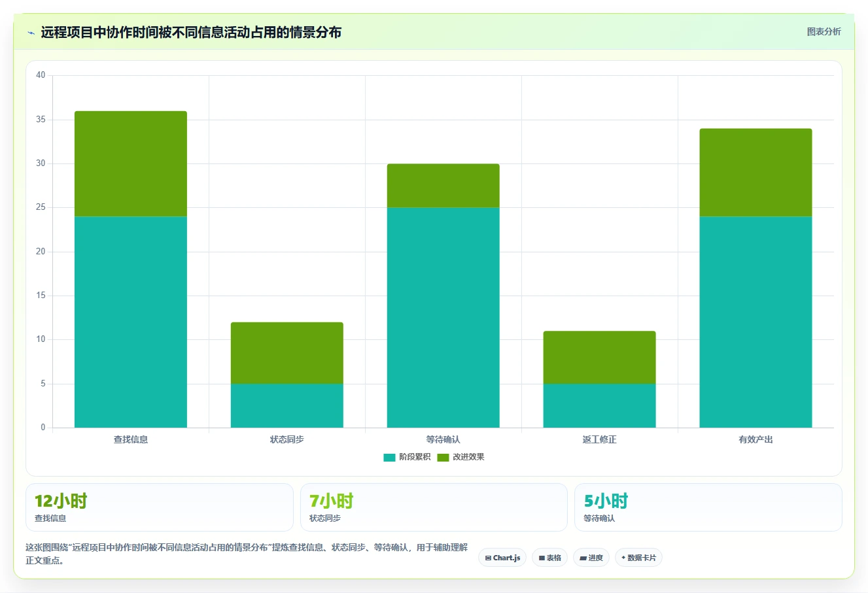The height and width of the screenshot is (593, 868).
Task: Click the y-axis value 25
Action: pyautogui.click(x=41, y=207)
